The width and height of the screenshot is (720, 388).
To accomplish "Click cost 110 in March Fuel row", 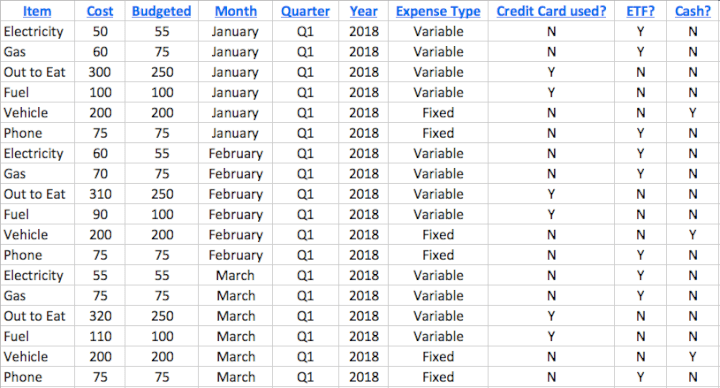I will [x=100, y=337].
